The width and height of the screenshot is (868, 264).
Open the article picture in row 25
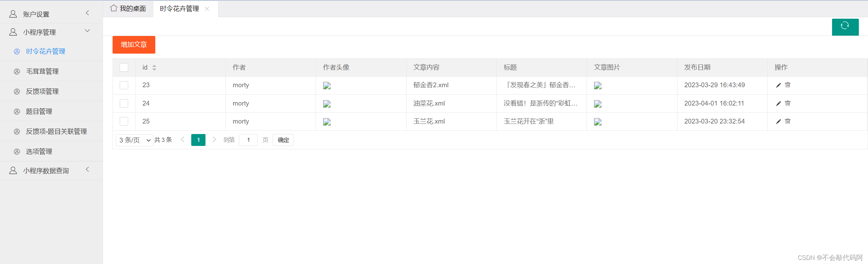pyautogui.click(x=598, y=122)
